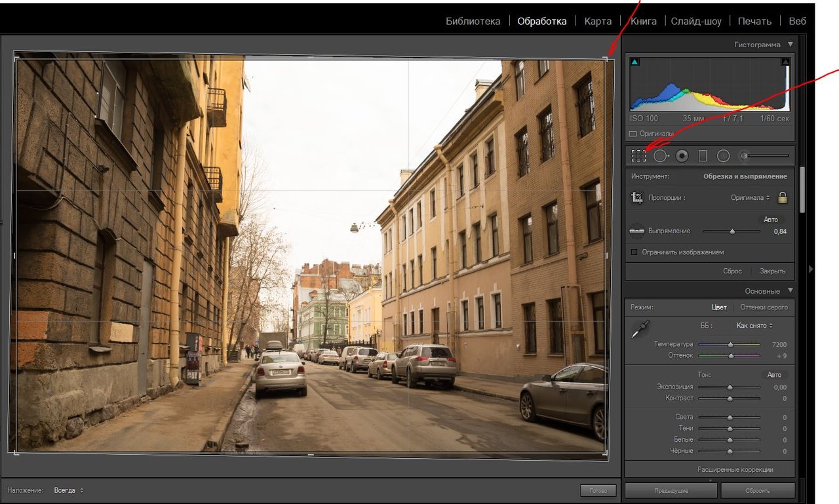Toggle highlight clipping indicator in histogram
This screenshot has height=504, width=839.
click(785, 62)
